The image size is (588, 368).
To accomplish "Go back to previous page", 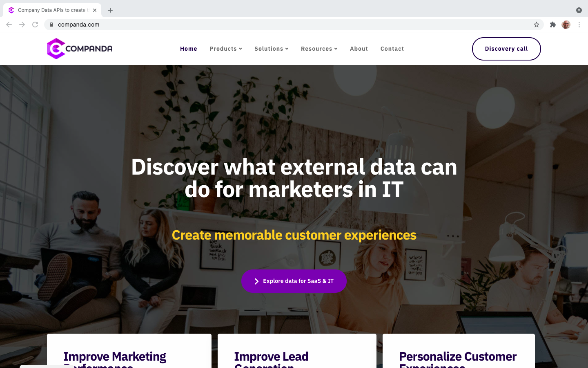I will (x=9, y=25).
